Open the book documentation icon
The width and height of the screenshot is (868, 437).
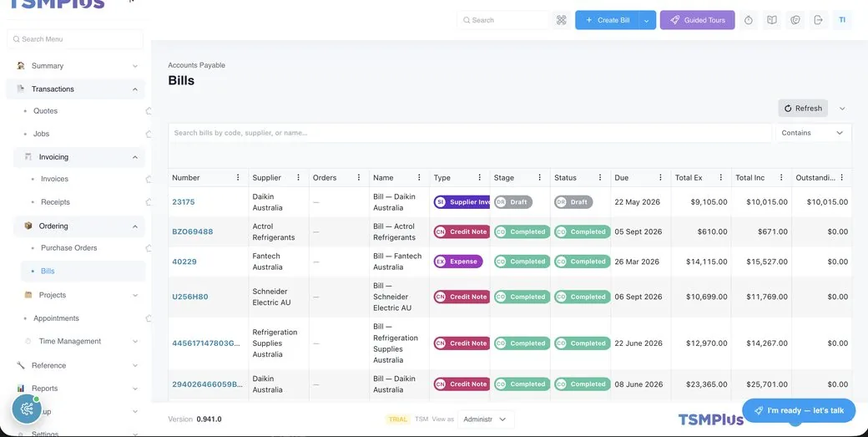(x=772, y=20)
